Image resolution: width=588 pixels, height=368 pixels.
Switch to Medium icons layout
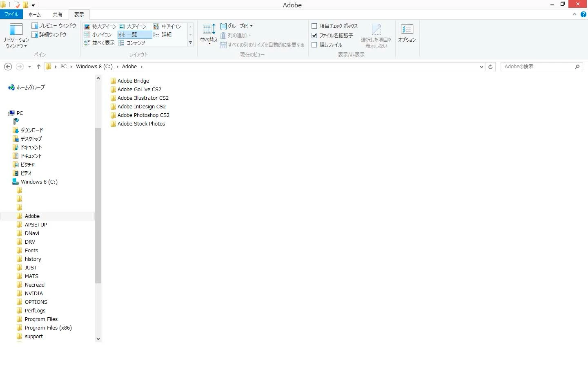pos(167,27)
